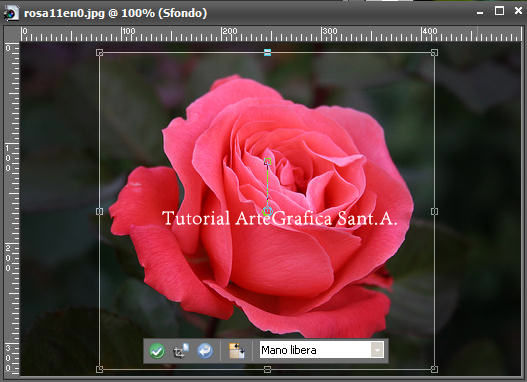Click the bottom-left crop corner handle
The height and width of the screenshot is (382, 527).
pos(99,369)
